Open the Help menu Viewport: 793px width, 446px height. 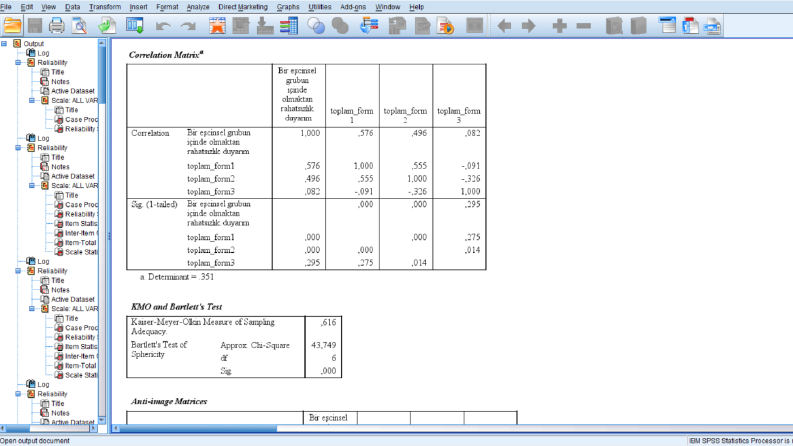pos(417,7)
